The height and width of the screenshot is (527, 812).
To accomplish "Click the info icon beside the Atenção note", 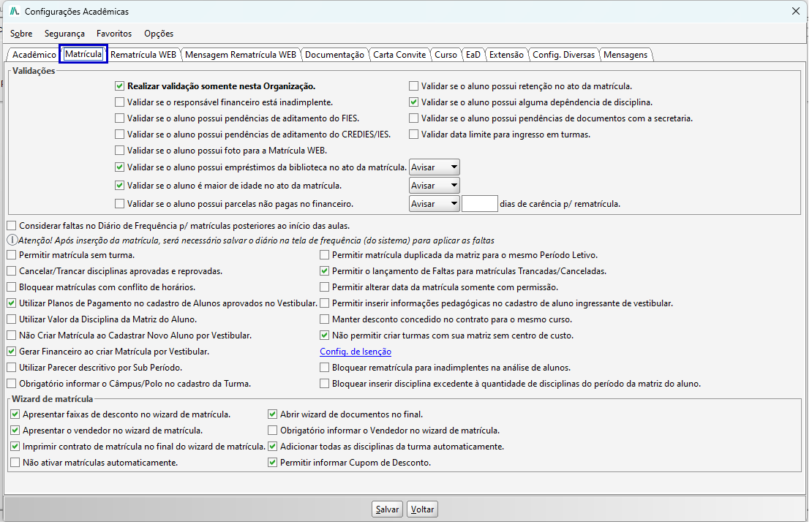I will [12, 240].
